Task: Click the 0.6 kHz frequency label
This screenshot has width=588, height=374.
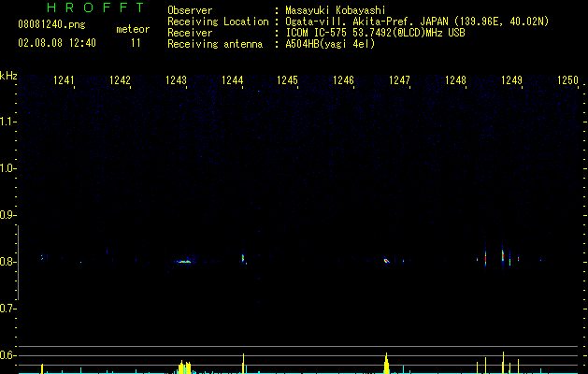Action: click(x=7, y=355)
